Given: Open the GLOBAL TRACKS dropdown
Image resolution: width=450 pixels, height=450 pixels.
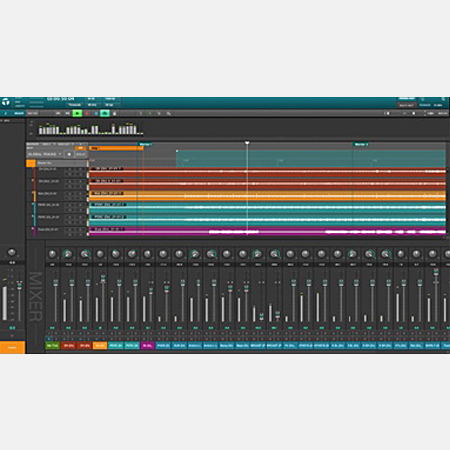Looking at the screenshot, I should coord(45,154).
